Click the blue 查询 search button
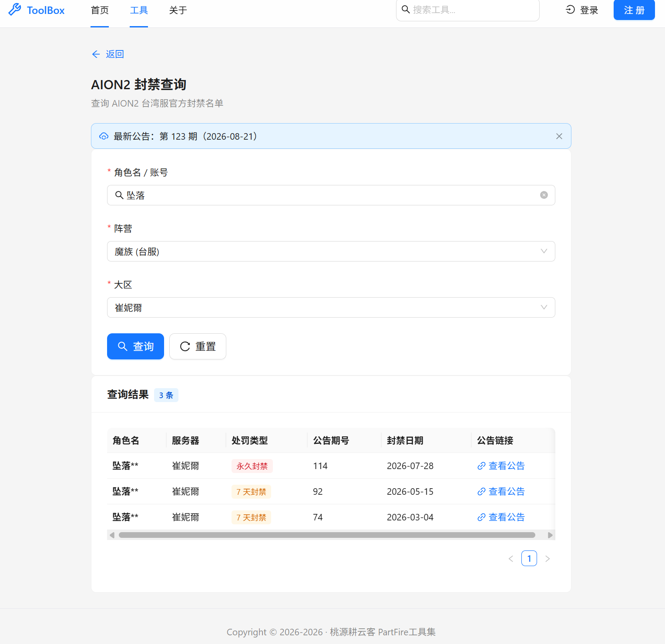 pos(135,346)
